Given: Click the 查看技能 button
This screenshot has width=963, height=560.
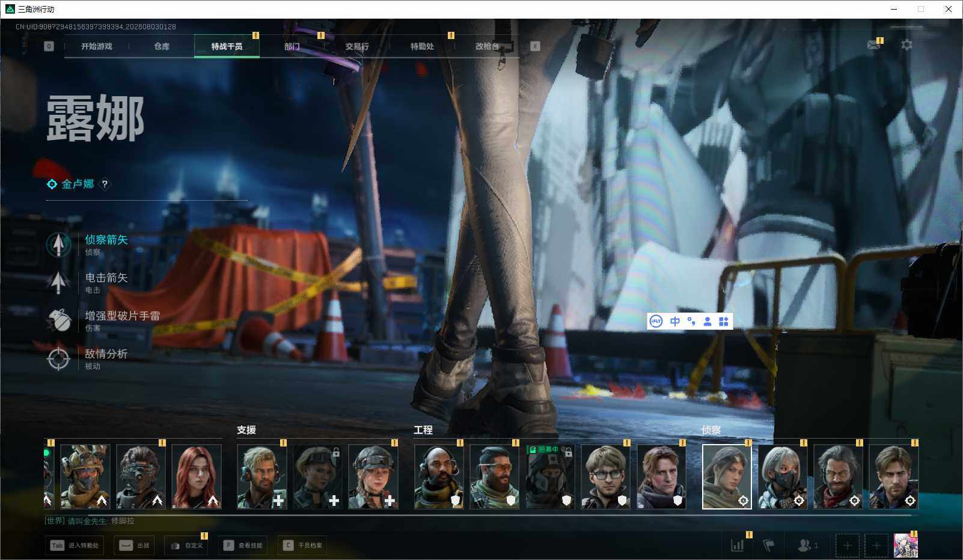Looking at the screenshot, I should tap(243, 546).
